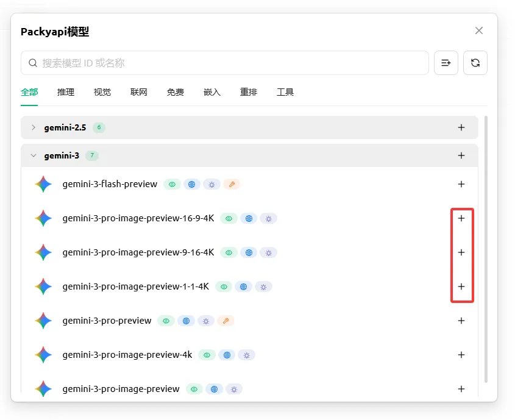Click the gemini-2.5 count badge 6
This screenshot has width=515, height=420.
[99, 127]
